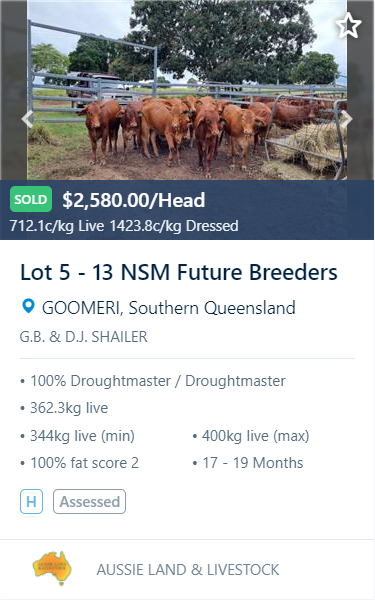Image resolution: width=375 pixels, height=600 pixels.
Task: Click vendor name G.B. & D.J. SHAILER
Action: (x=84, y=337)
